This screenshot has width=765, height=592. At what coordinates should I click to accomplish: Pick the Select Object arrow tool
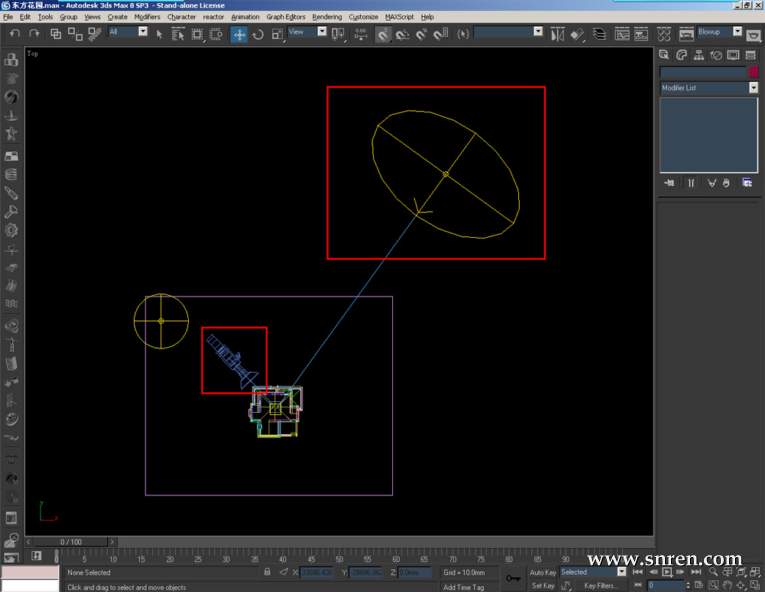coord(159,34)
